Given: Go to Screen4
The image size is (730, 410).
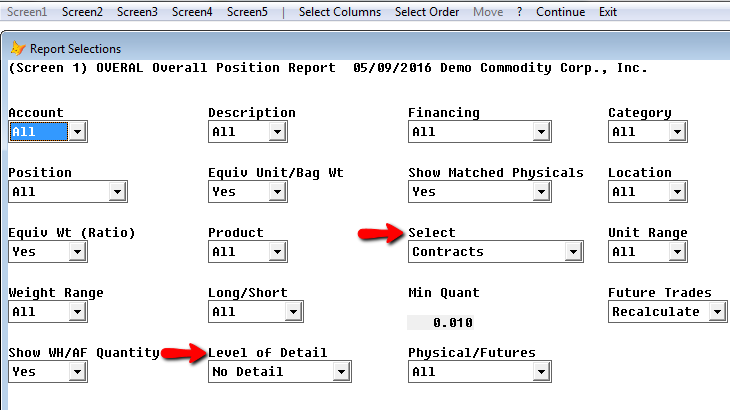Looking at the screenshot, I should (x=192, y=12).
